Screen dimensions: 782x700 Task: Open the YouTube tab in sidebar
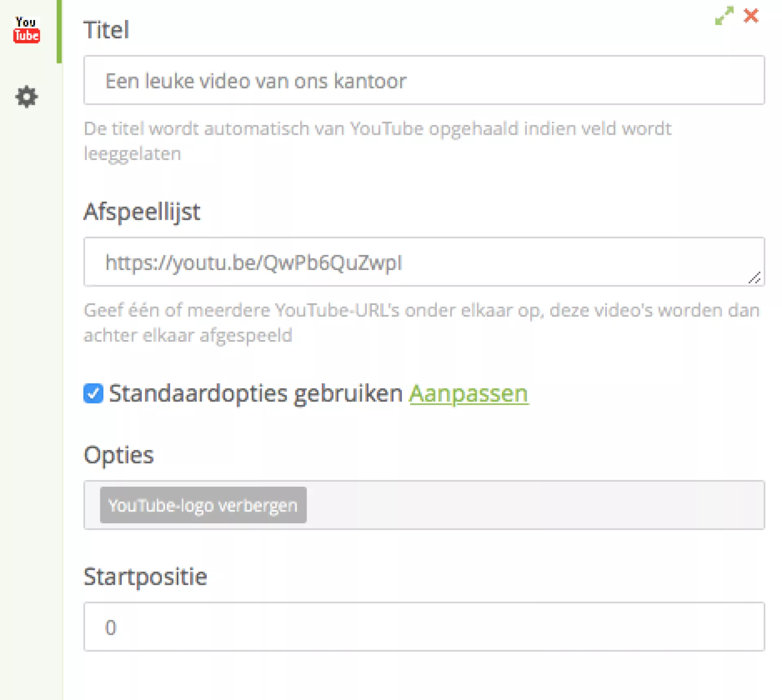pyautogui.click(x=26, y=29)
